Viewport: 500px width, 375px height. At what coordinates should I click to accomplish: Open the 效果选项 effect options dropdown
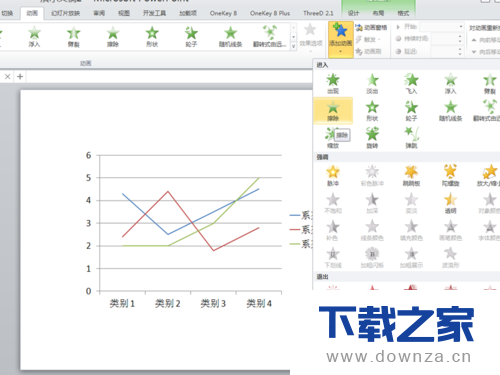point(310,38)
